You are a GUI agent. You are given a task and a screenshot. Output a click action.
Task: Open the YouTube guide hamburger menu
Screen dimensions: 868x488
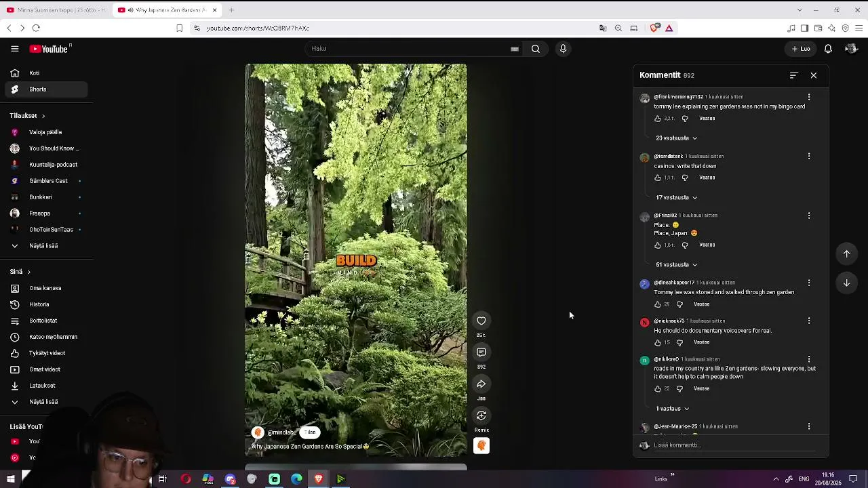pyautogui.click(x=14, y=49)
